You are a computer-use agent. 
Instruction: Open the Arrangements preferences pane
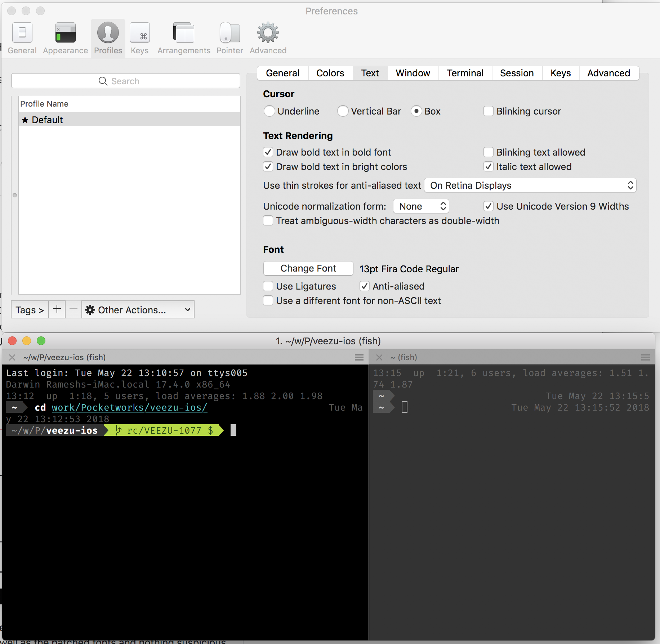pos(183,38)
